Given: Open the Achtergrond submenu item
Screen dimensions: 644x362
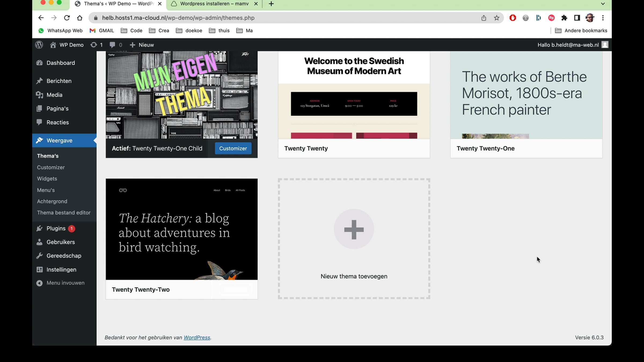Looking at the screenshot, I should [x=52, y=201].
